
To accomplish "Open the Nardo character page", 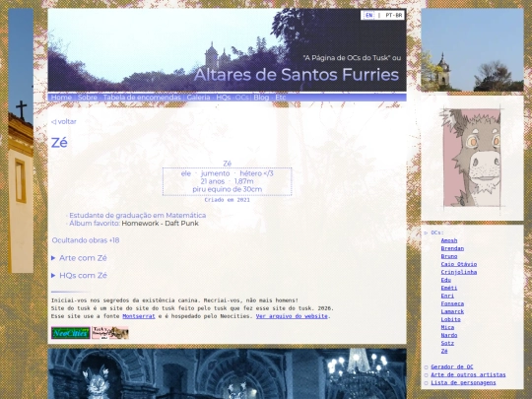I will tap(449, 335).
